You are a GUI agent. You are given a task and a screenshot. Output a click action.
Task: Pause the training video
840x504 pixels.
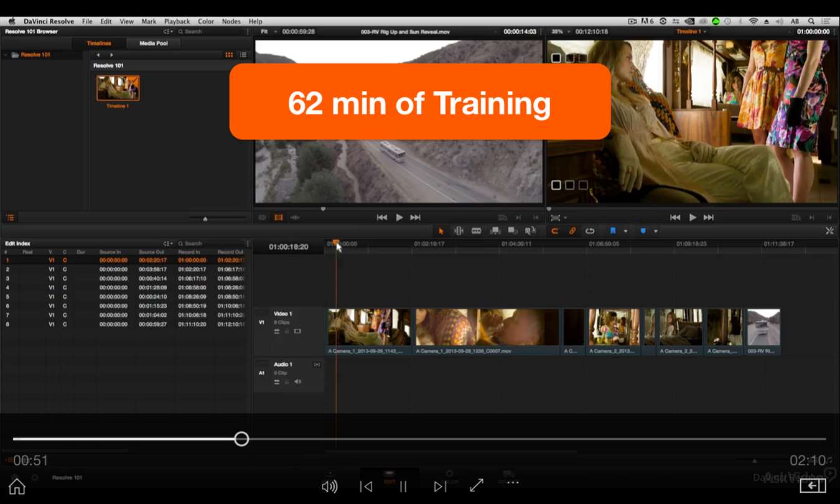coord(403,487)
